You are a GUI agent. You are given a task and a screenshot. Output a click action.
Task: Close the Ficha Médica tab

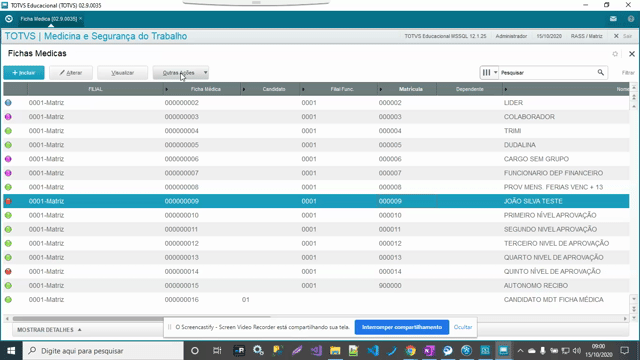coord(80,18)
